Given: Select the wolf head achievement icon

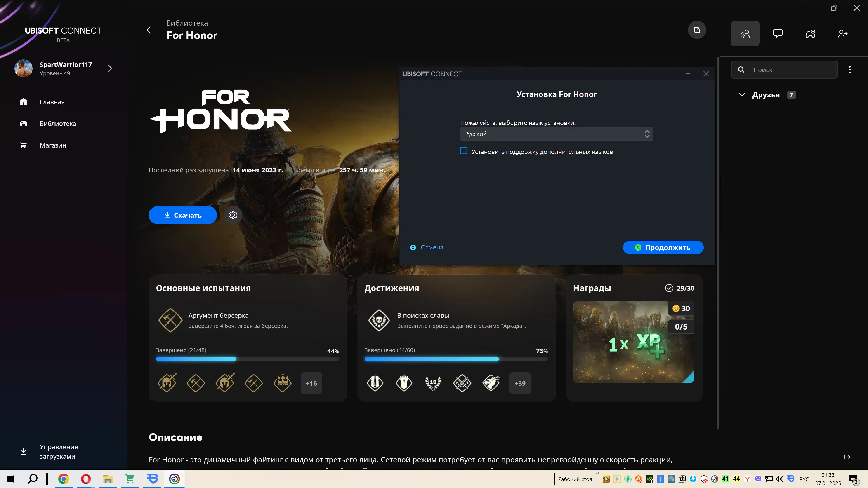Looking at the screenshot, I should [491, 383].
